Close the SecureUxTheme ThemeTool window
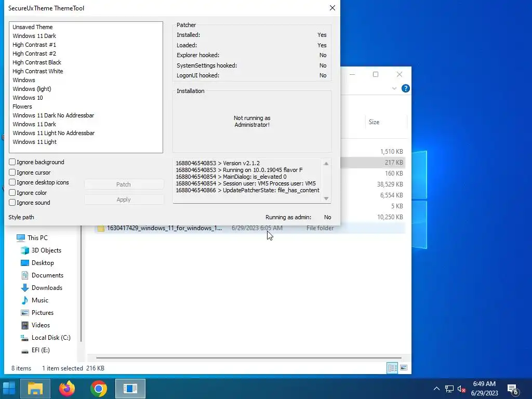This screenshot has width=532, height=399. click(x=332, y=8)
